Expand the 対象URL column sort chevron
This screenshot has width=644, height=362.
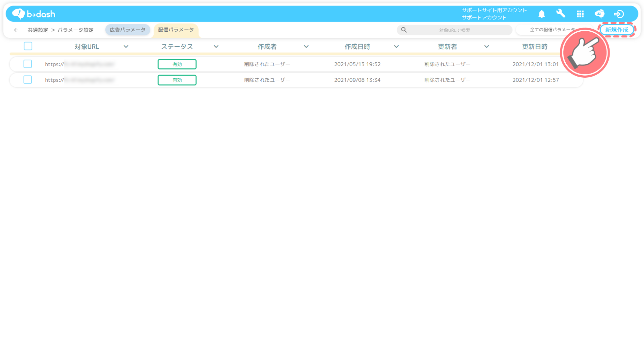(126, 47)
